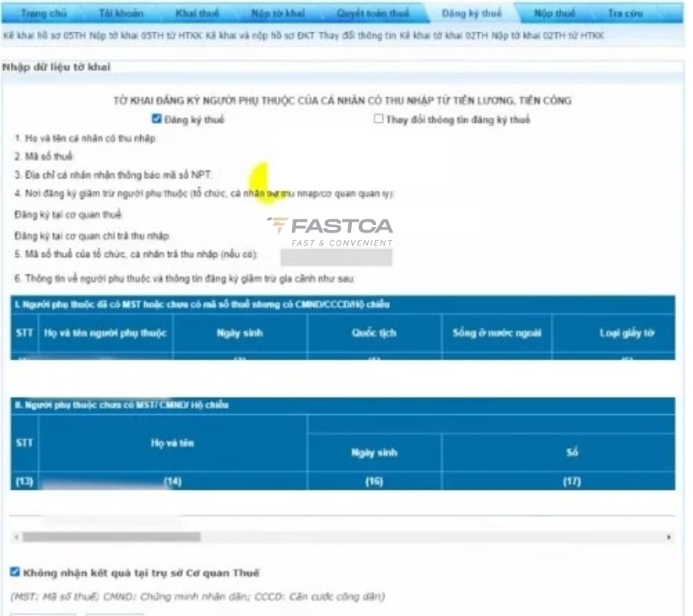Select the Đăng ký thuế tab
This screenshot has width=693, height=616.
click(x=471, y=14)
